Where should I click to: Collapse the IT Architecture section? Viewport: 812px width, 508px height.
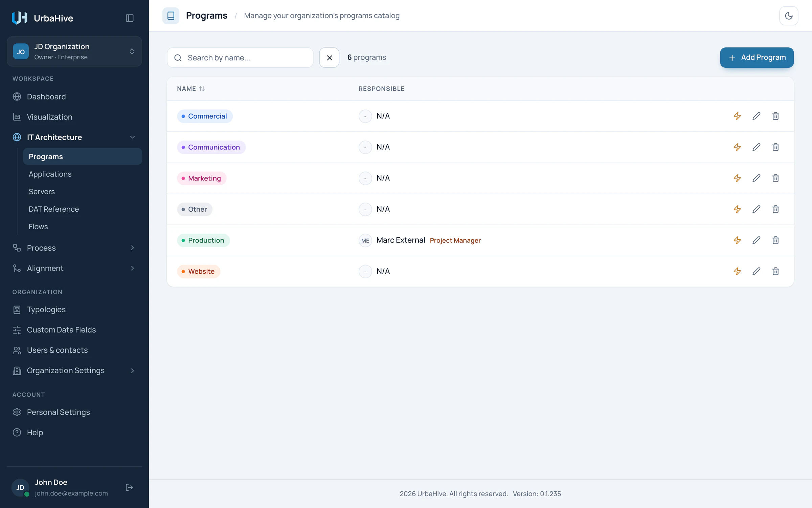click(x=74, y=137)
